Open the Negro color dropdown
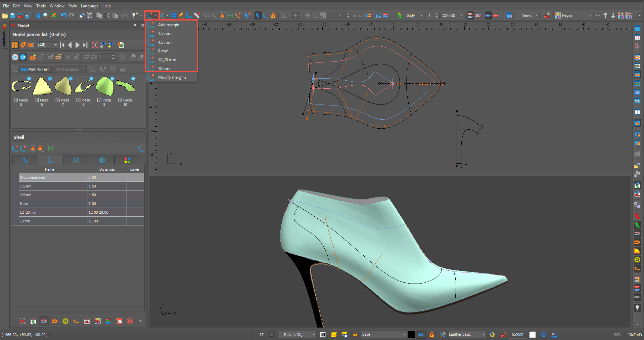 point(590,15)
